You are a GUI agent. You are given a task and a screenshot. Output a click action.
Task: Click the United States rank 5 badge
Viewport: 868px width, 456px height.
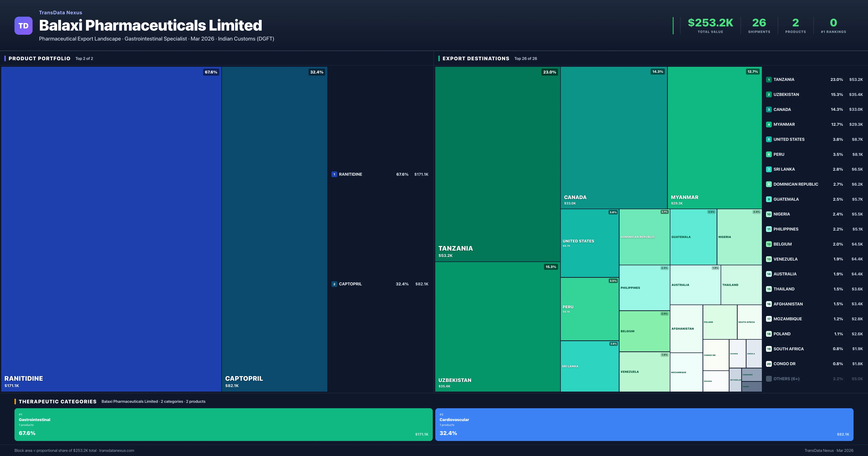[769, 139]
